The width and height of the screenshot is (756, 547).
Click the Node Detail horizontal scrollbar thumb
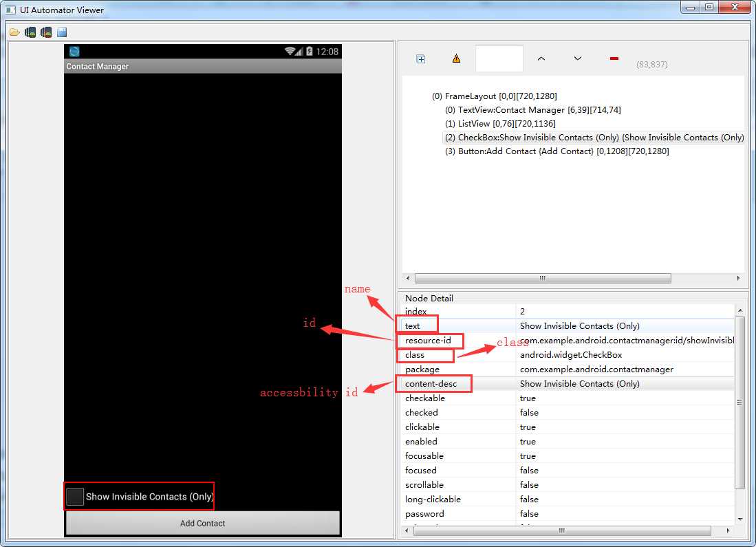pos(562,530)
